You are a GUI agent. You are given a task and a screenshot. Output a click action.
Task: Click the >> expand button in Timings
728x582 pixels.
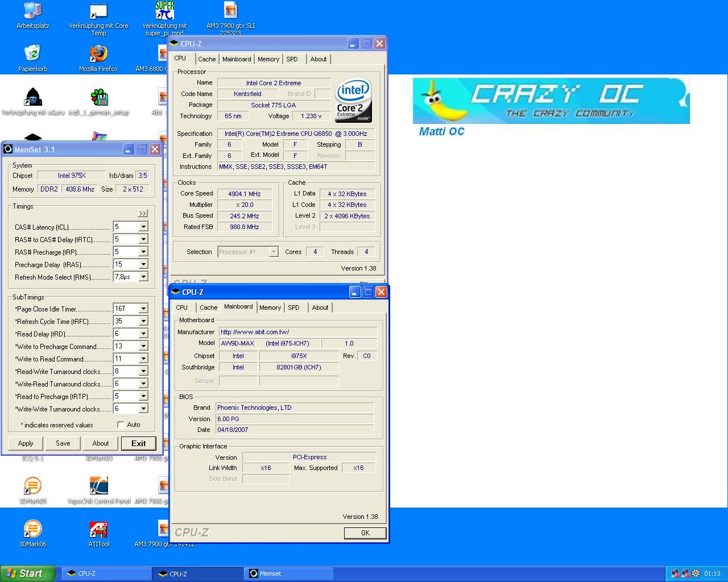point(143,213)
